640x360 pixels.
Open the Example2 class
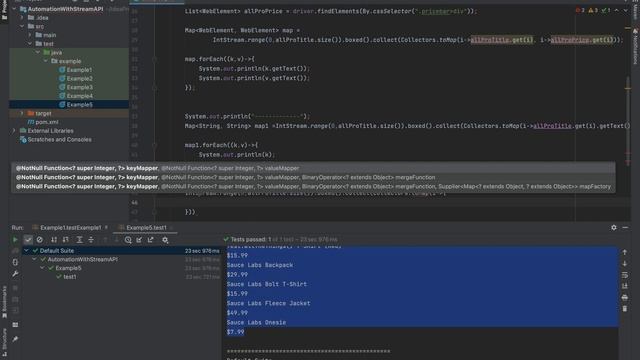[80, 78]
